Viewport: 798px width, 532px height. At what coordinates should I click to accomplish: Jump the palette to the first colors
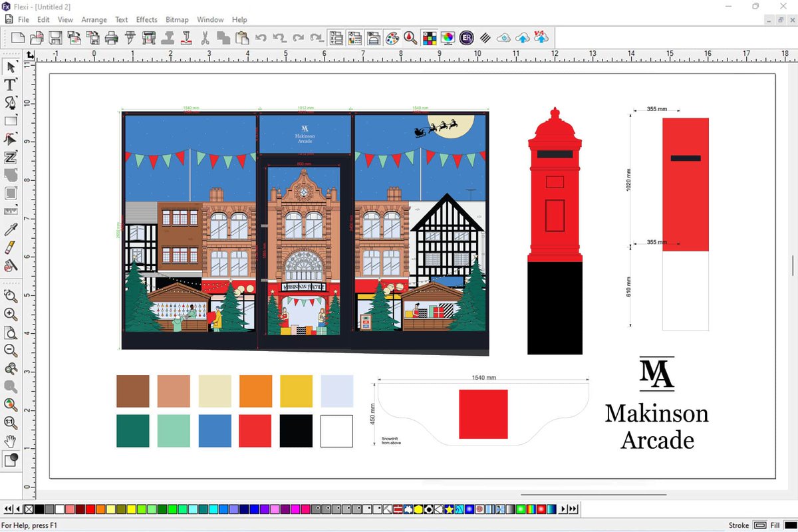click(9, 509)
